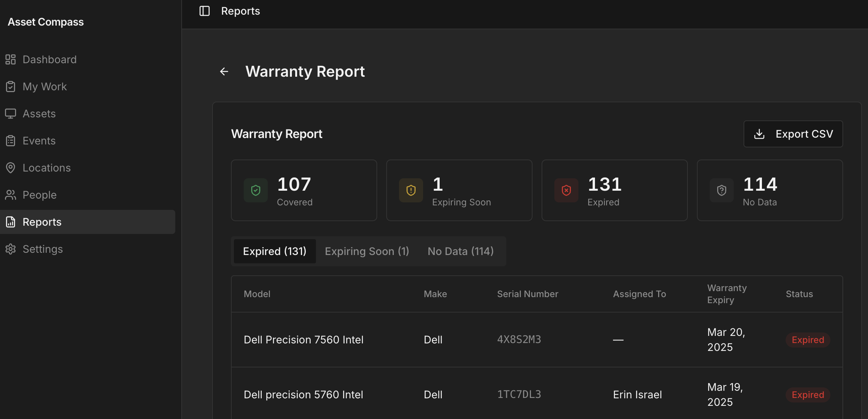Screen dimensions: 868x419
Task: Click the Reports breadcrumb in top bar
Action: 240,11
